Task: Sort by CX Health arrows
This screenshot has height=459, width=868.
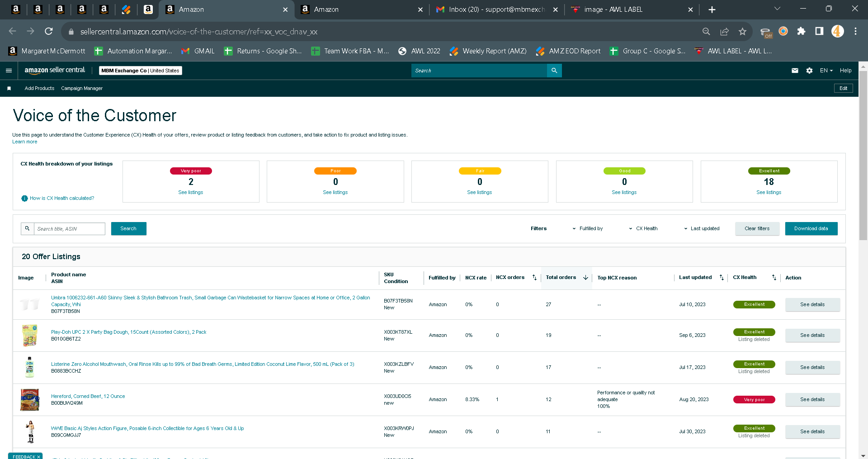Action: (x=774, y=278)
